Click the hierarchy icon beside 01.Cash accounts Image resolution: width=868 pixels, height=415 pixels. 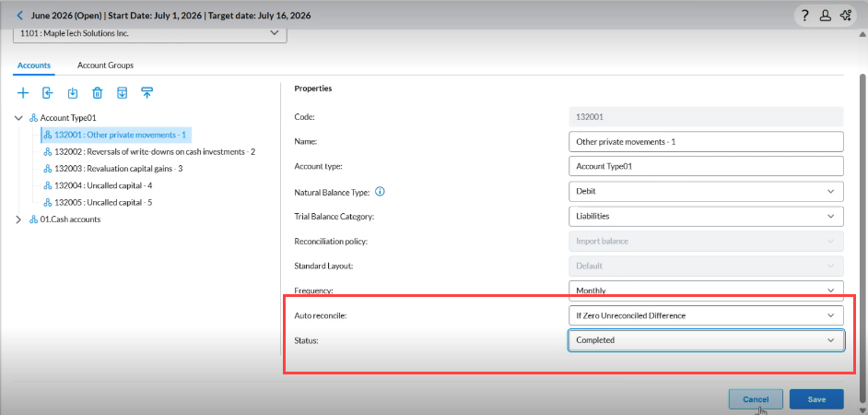[x=33, y=219]
